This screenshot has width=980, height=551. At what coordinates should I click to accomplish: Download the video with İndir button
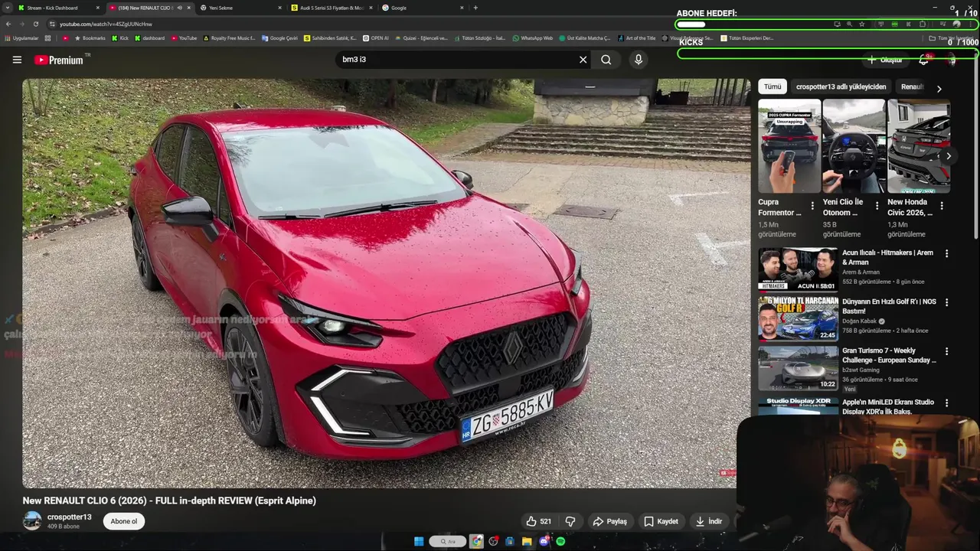[708, 521]
